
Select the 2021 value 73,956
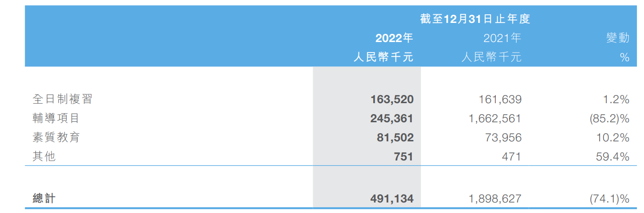point(503,138)
